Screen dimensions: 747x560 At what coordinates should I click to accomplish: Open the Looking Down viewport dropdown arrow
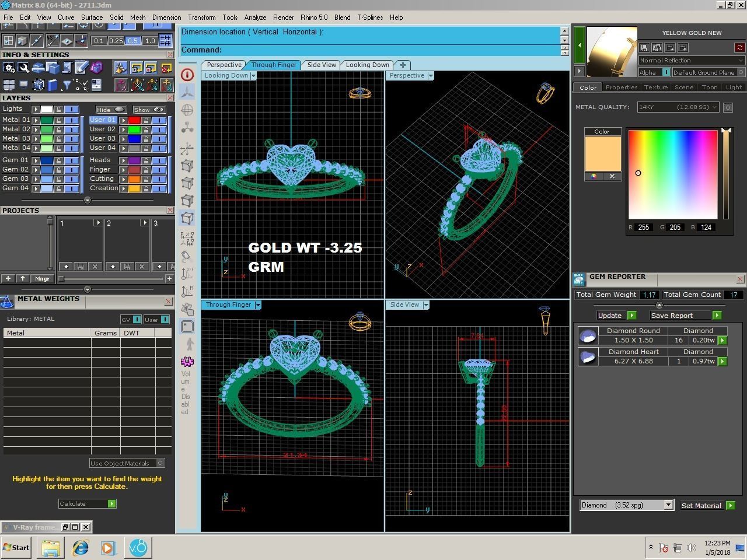[253, 76]
